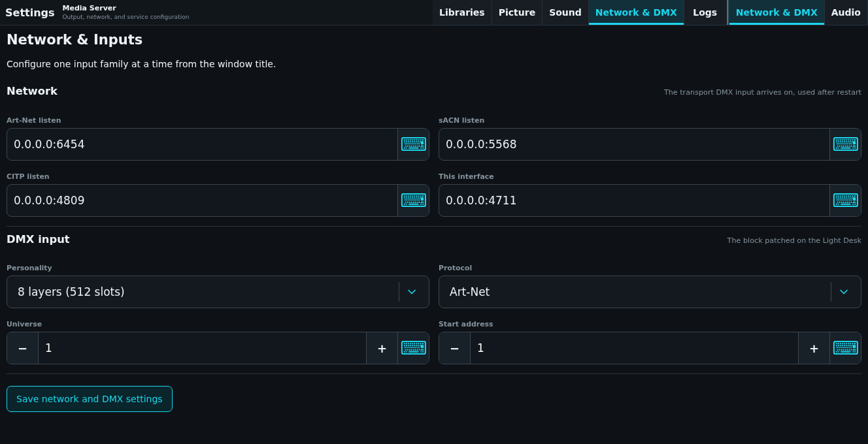Screen dimensions: 868x444
Task: Open on-screen keyboard for CITP listen field
Action: coord(413,200)
